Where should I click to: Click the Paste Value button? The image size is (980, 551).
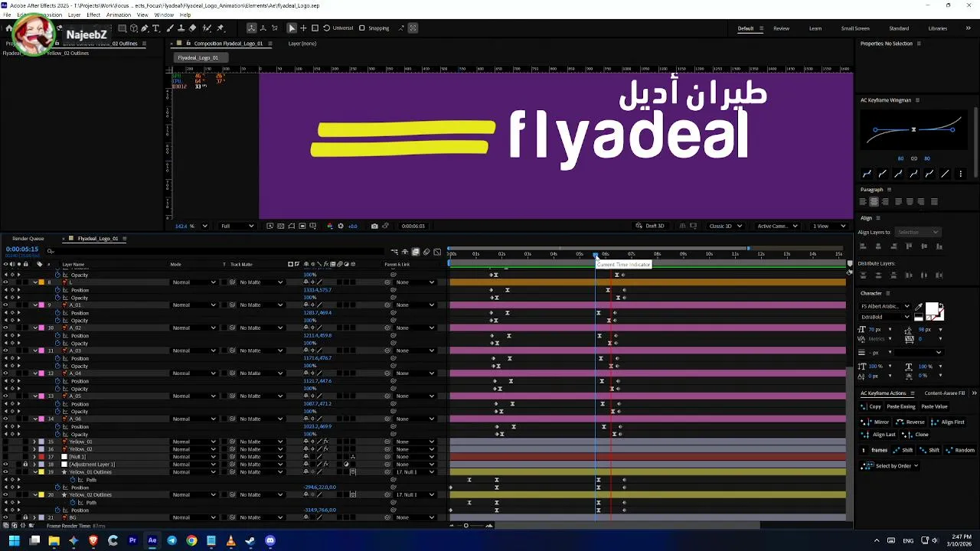934,407
